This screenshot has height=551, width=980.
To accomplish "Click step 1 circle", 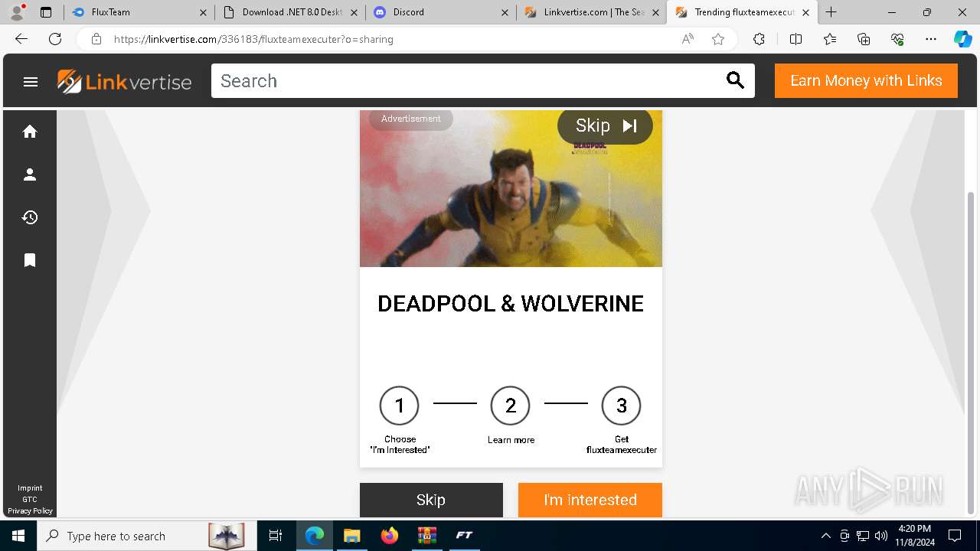I will coord(399,406).
